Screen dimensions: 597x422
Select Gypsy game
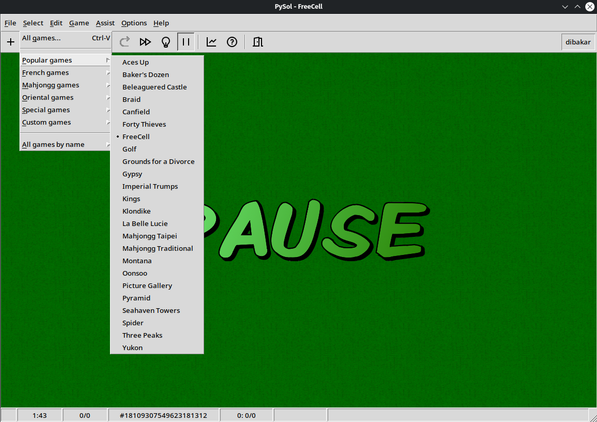(157, 174)
